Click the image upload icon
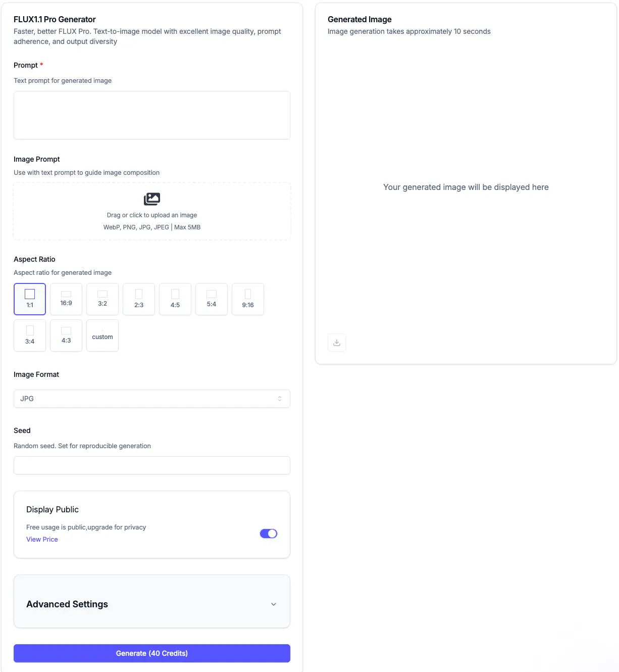Viewport: 619px width, 672px height. coord(152,199)
